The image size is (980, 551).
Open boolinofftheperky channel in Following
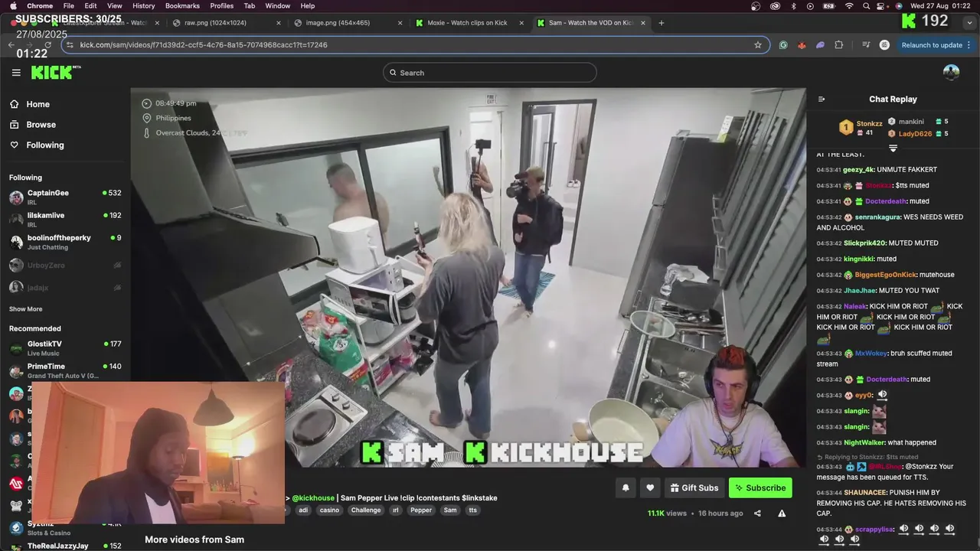click(65, 242)
